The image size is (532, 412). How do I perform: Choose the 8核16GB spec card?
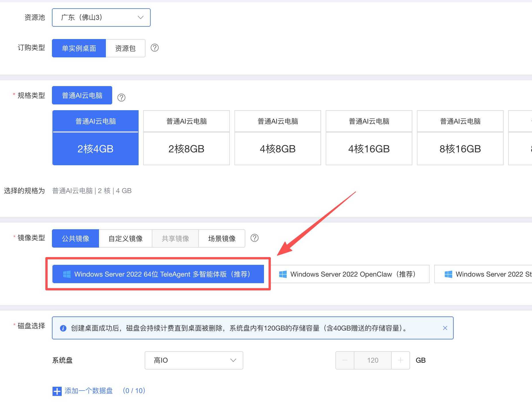460,138
